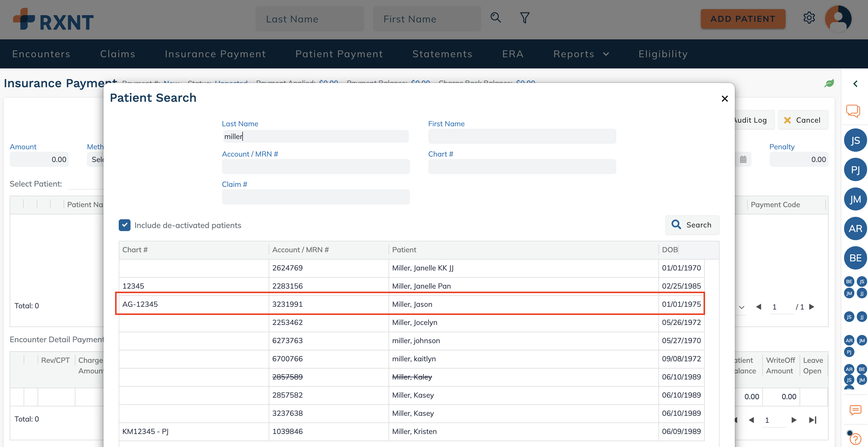The width and height of the screenshot is (868, 447).
Task: Click the JS user avatar in the right sidebar
Action: tap(855, 140)
